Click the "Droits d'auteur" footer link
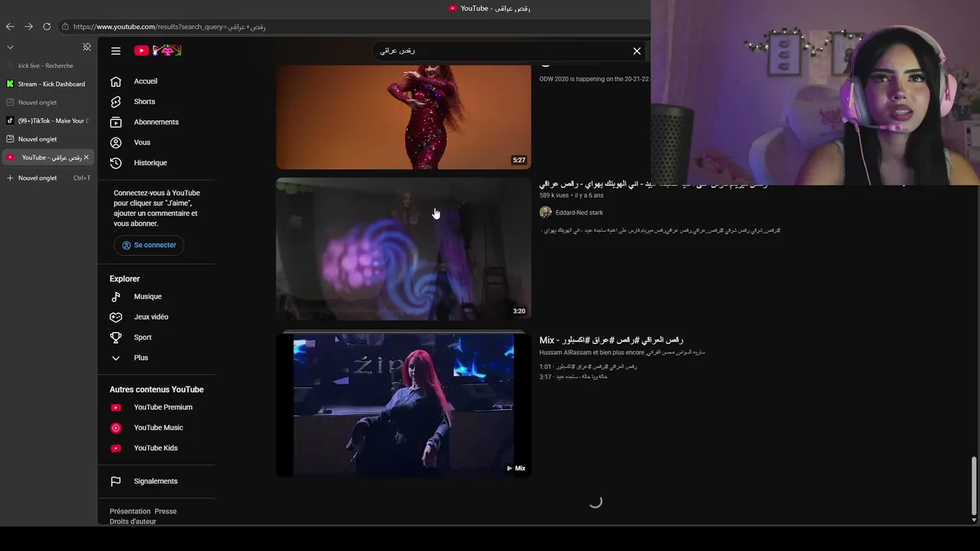The image size is (980, 551). coord(132,522)
